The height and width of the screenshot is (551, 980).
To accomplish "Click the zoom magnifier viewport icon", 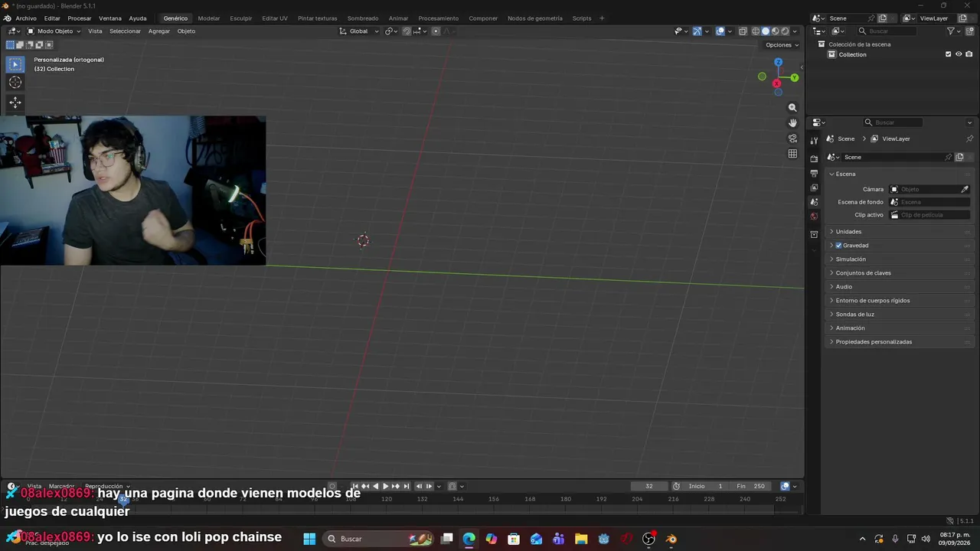I will (x=792, y=108).
